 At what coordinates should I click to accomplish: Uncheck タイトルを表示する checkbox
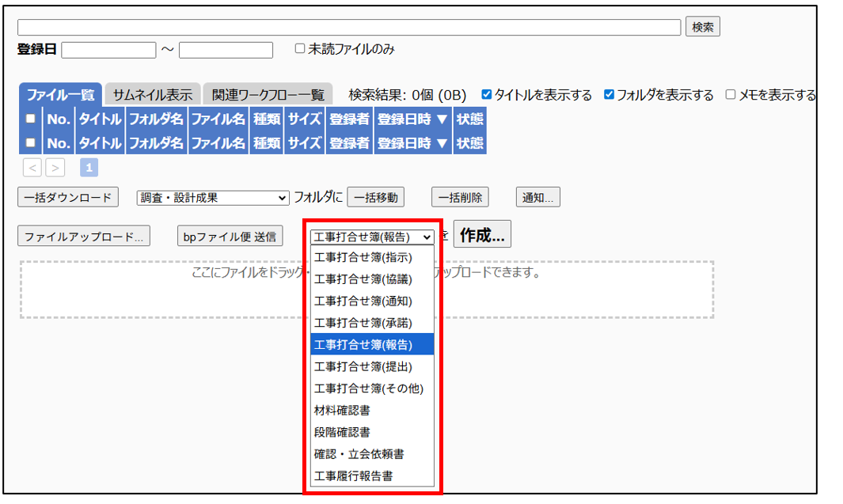(487, 95)
